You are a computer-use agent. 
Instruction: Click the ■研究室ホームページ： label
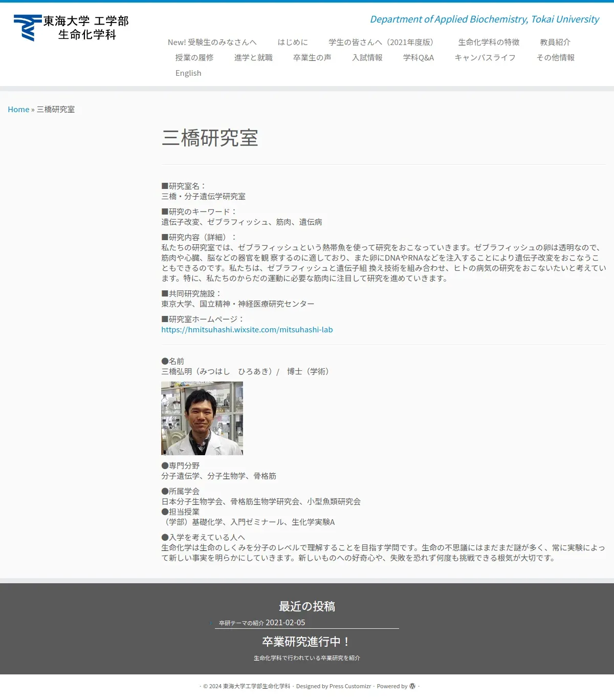pyautogui.click(x=203, y=320)
